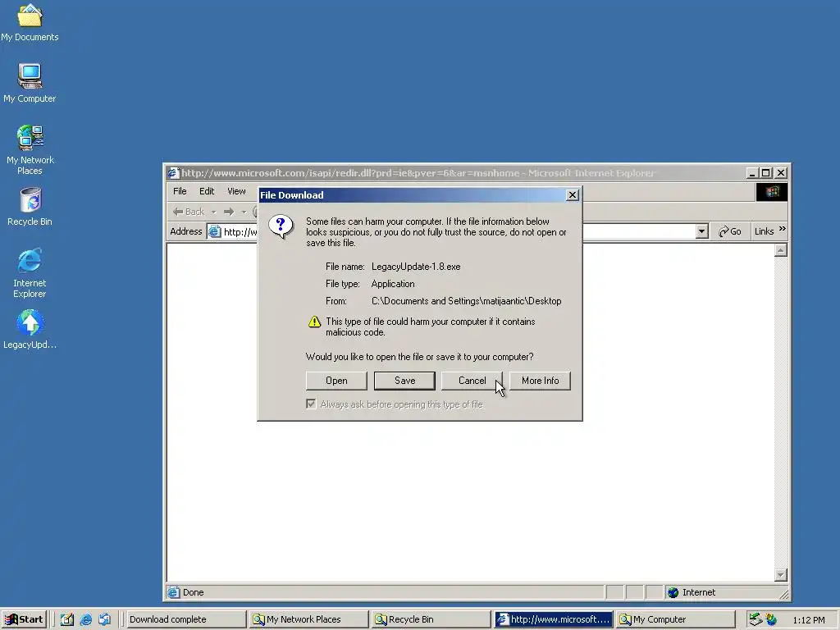This screenshot has width=840, height=630.
Task: Click the 1:12 PM clock
Action: click(808, 620)
